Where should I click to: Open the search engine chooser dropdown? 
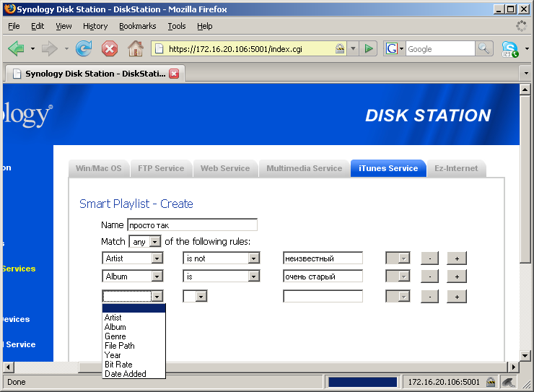(x=401, y=48)
